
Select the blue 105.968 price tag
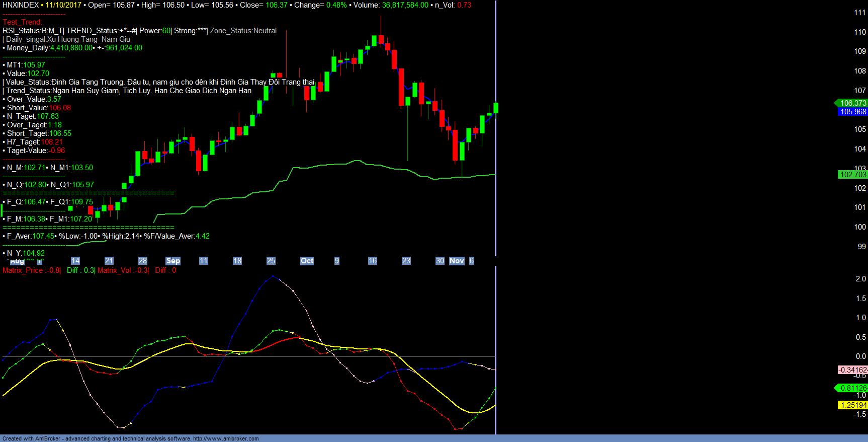[852, 112]
